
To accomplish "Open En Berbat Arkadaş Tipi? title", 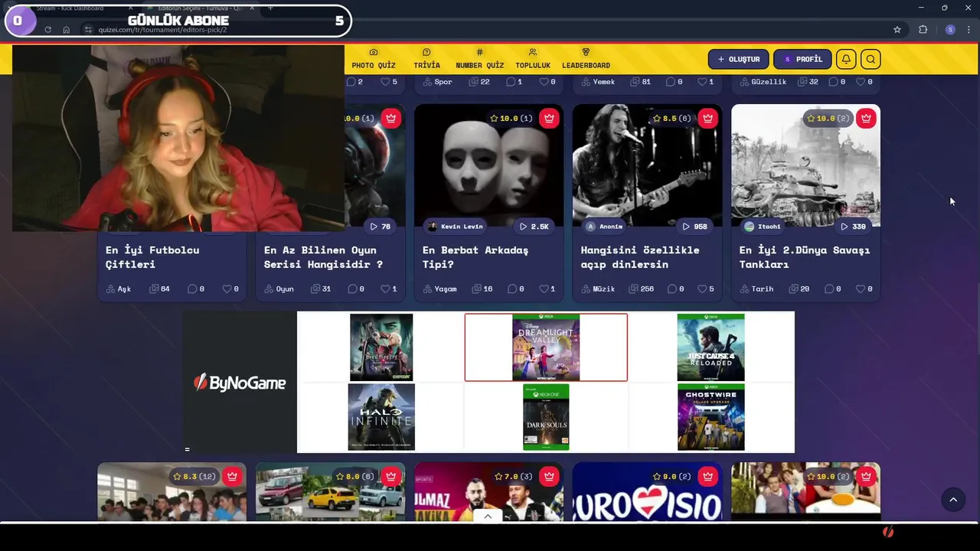I will [475, 257].
